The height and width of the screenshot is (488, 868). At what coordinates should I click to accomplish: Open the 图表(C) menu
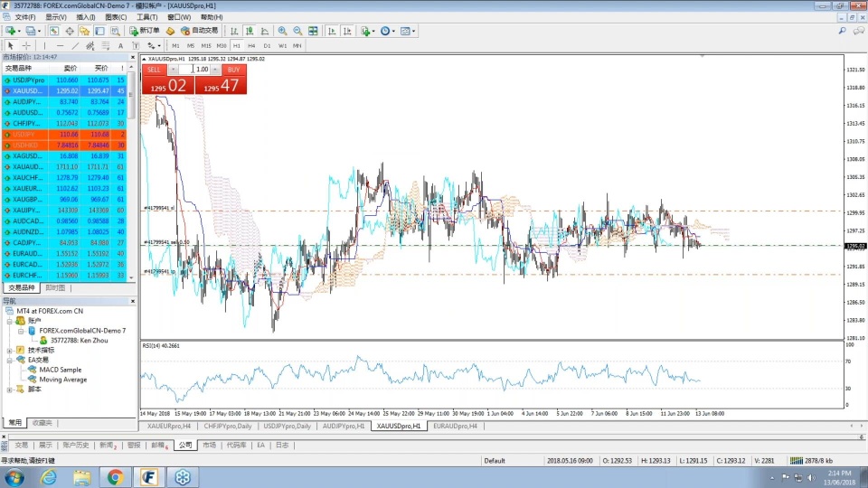(115, 17)
